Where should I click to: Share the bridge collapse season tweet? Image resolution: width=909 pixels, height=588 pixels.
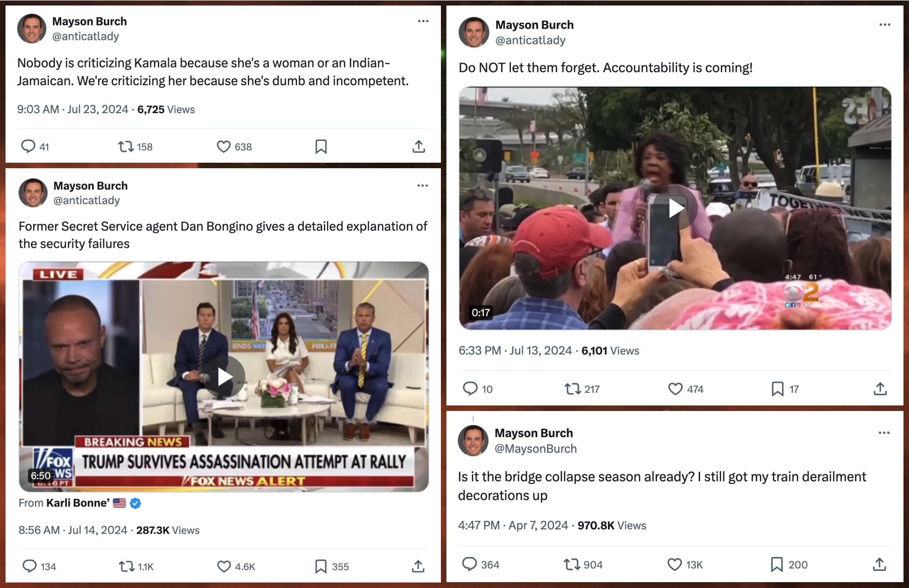click(x=880, y=564)
